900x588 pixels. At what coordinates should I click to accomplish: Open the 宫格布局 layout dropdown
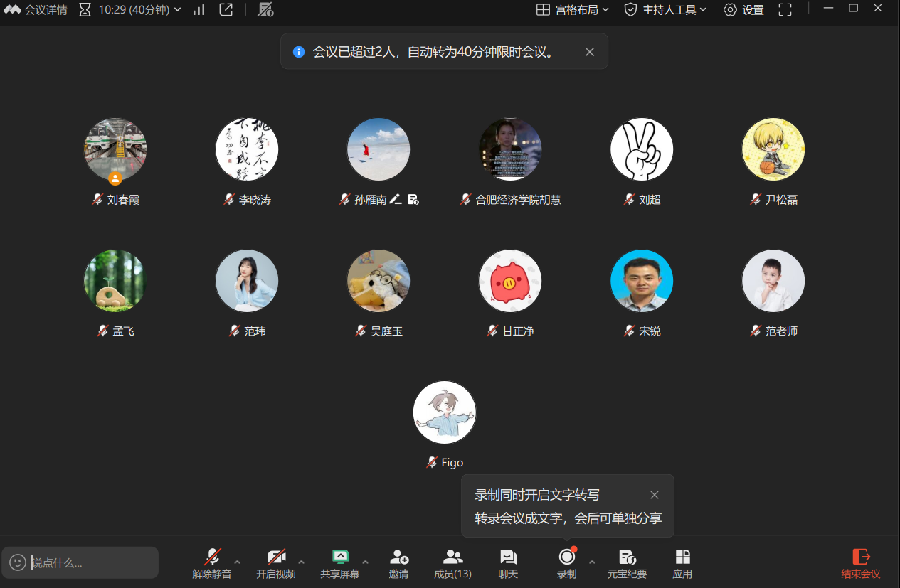pos(573,10)
